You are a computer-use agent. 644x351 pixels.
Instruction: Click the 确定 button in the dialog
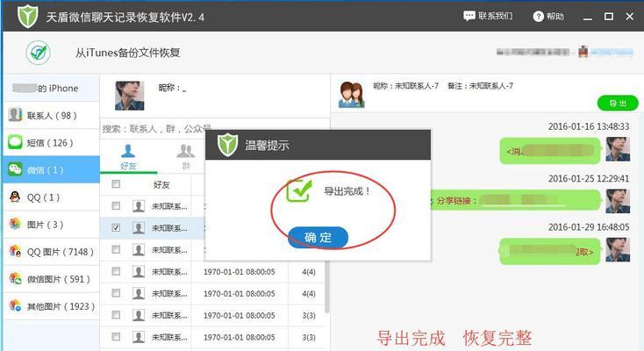pyautogui.click(x=318, y=238)
